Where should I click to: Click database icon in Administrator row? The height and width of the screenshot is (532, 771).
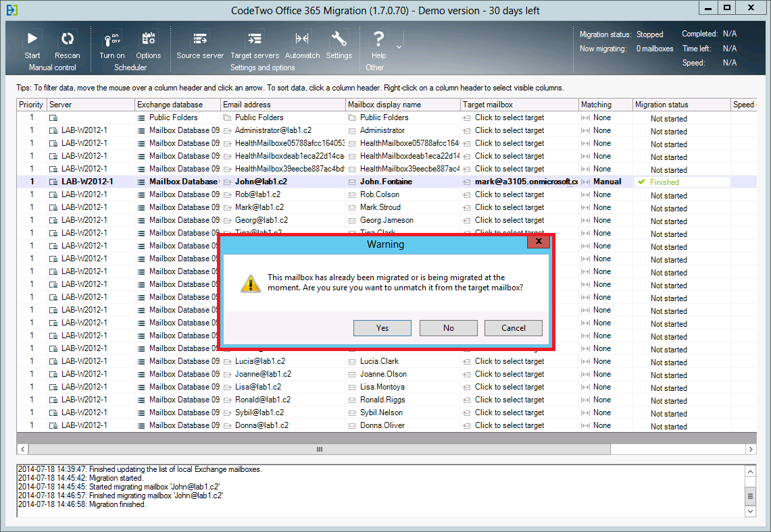(x=141, y=131)
